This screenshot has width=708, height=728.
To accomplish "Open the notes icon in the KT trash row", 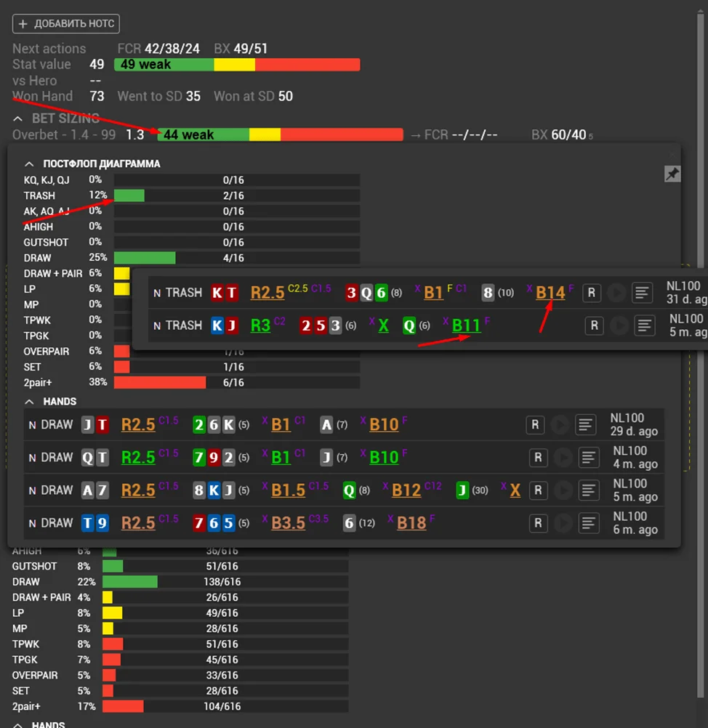I will pyautogui.click(x=641, y=293).
